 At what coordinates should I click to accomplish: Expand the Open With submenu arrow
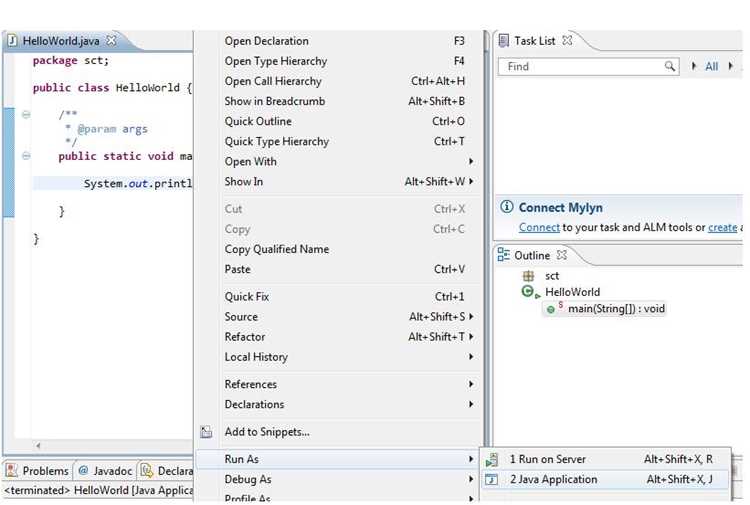471,162
